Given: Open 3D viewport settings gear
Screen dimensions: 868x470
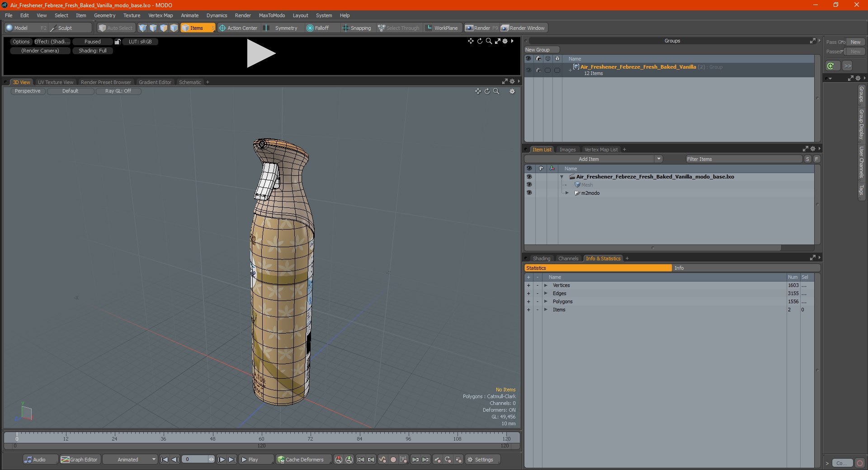Looking at the screenshot, I should tap(512, 91).
